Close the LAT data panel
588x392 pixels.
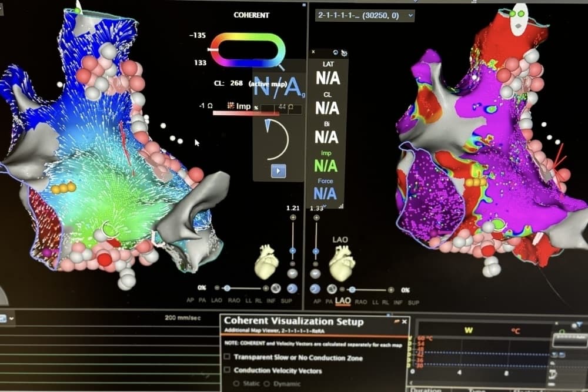pyautogui.click(x=313, y=52)
